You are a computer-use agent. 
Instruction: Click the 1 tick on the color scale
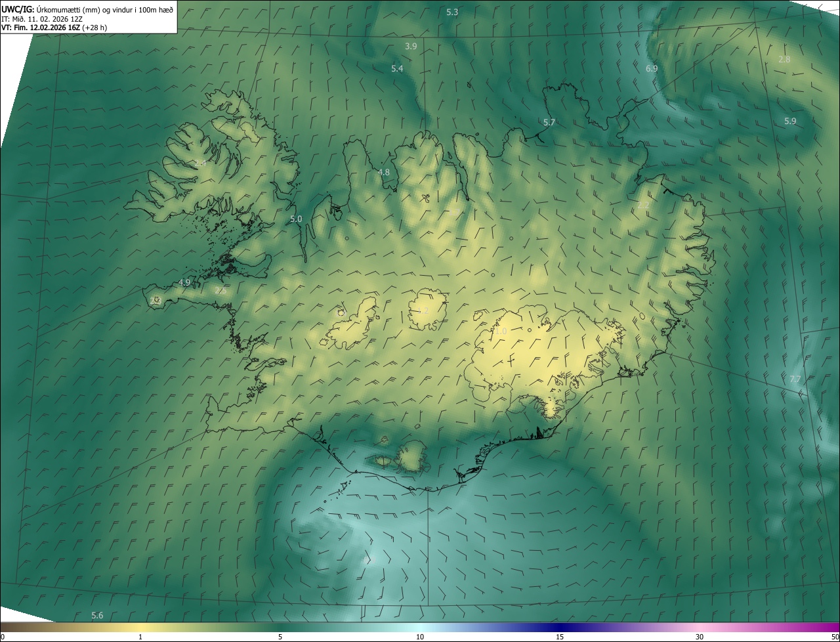click(140, 637)
